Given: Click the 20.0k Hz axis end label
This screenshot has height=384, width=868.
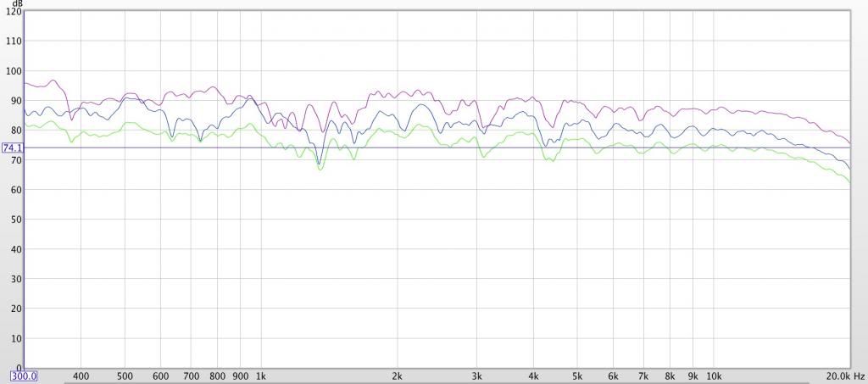Looking at the screenshot, I should [x=845, y=376].
